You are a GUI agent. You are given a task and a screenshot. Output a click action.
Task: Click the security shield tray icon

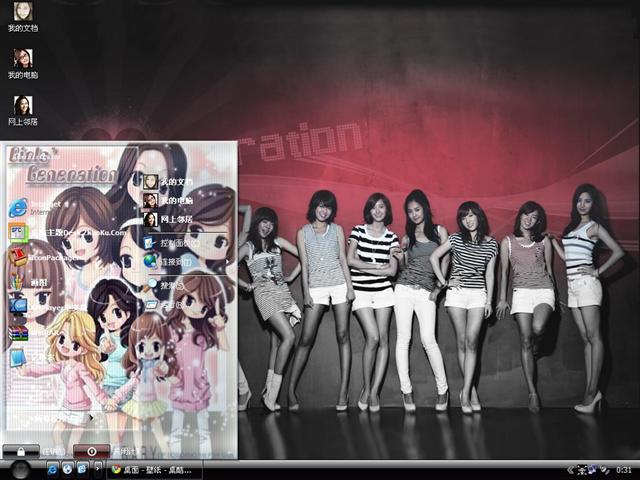[x=605, y=470]
